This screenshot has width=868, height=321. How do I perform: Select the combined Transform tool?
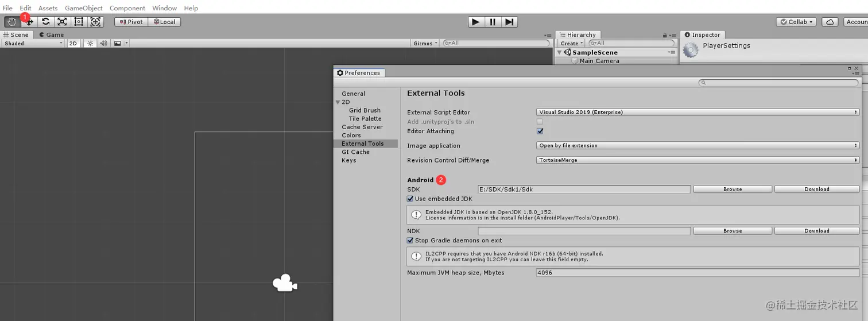click(96, 22)
